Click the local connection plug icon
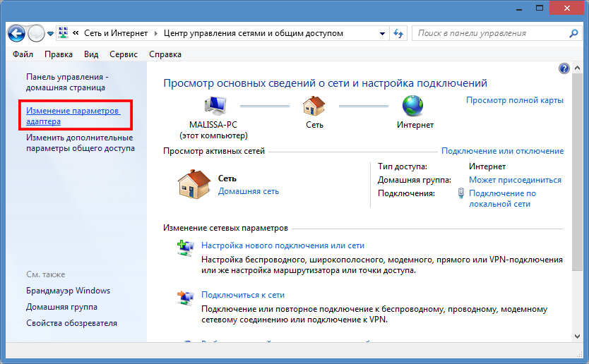 (460, 193)
